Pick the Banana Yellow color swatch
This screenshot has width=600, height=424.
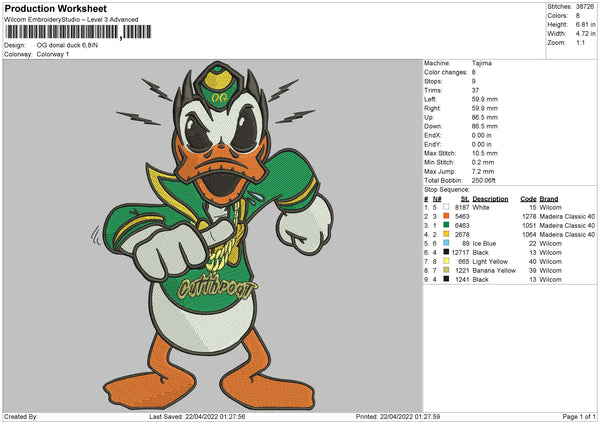tap(446, 270)
